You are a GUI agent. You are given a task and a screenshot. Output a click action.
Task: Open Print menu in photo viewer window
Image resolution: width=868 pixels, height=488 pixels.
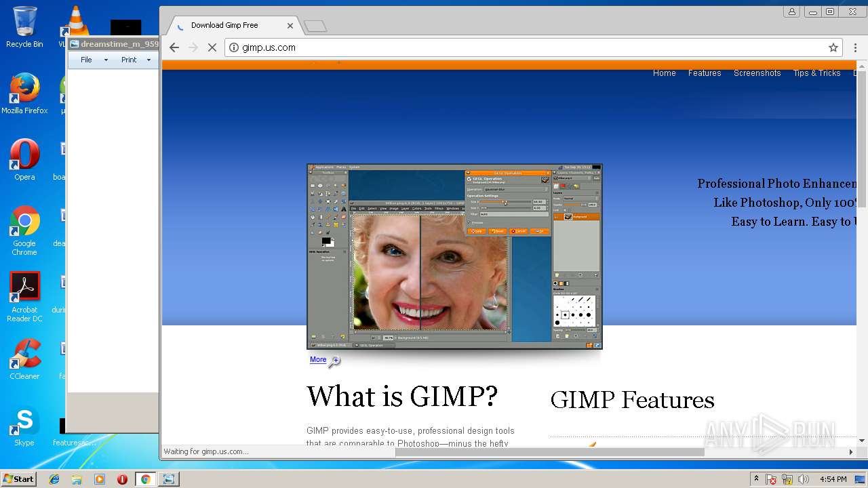tap(129, 60)
